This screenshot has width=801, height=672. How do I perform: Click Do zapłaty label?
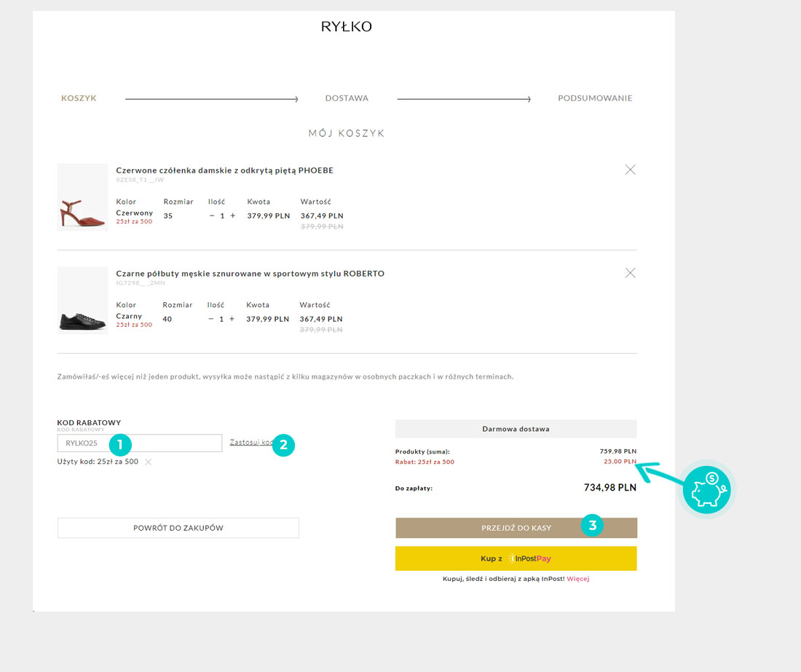(414, 489)
